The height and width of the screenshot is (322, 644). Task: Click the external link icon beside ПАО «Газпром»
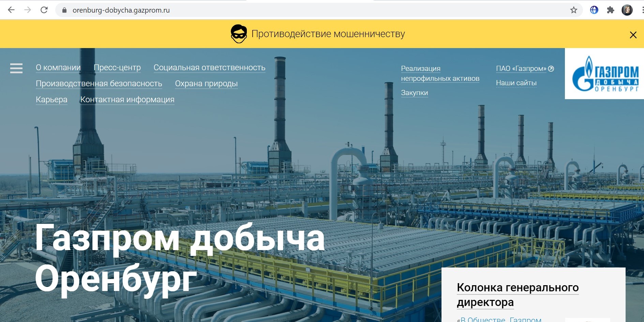coord(551,69)
